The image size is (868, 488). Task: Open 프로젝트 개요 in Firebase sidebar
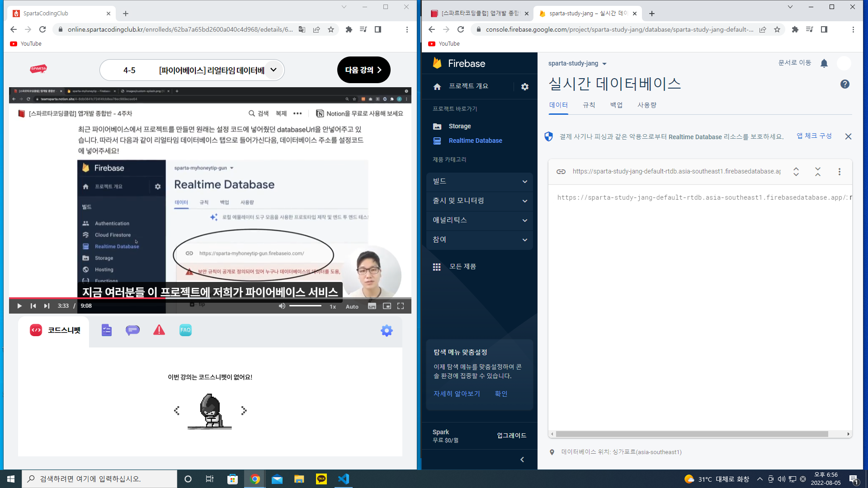click(x=468, y=86)
